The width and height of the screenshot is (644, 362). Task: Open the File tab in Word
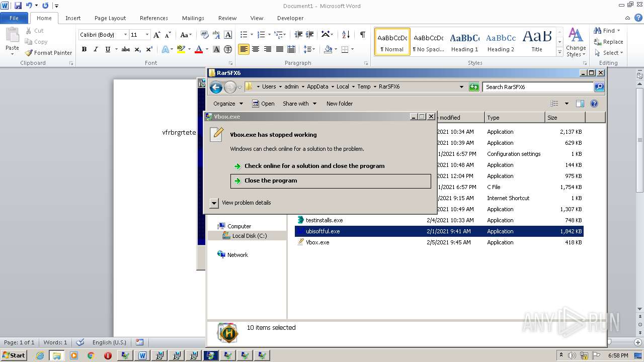[14, 18]
